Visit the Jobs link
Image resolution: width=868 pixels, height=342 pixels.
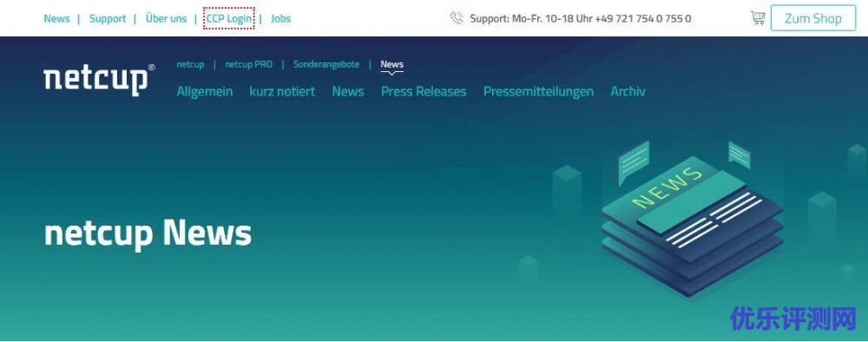[x=280, y=18]
